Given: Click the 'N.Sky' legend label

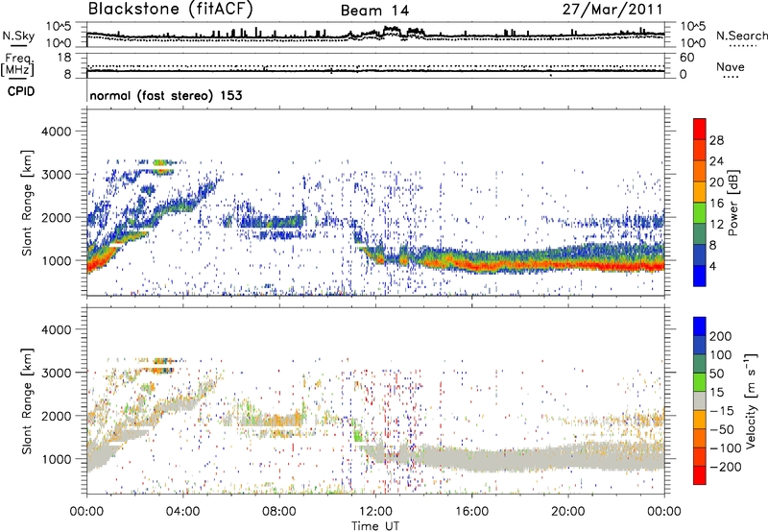Looking at the screenshot, I should point(18,36).
